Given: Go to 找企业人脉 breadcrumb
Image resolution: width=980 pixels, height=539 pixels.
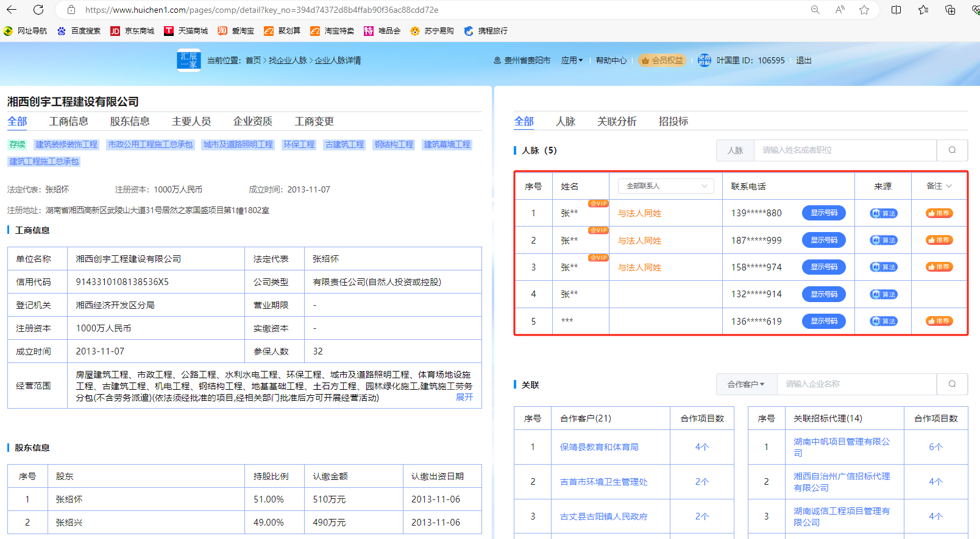Looking at the screenshot, I should pos(288,60).
